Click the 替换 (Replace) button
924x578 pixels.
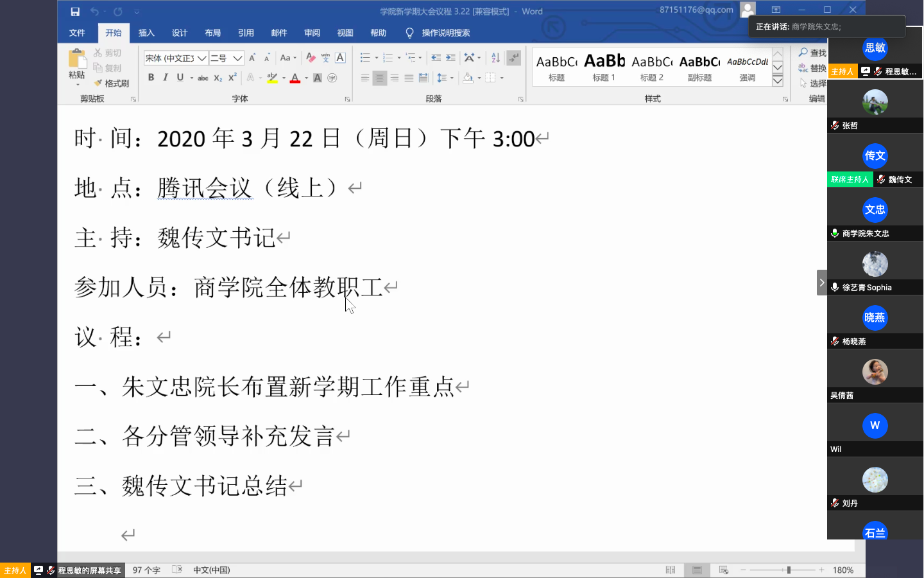point(812,68)
